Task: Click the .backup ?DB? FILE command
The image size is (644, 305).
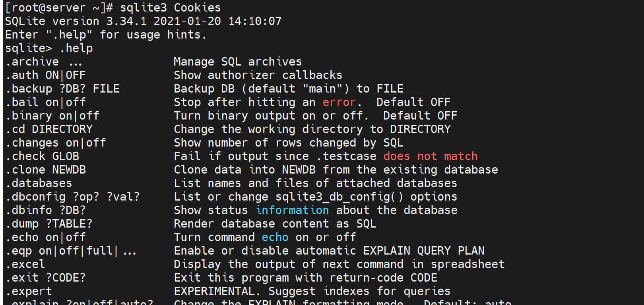Action: click(62, 89)
